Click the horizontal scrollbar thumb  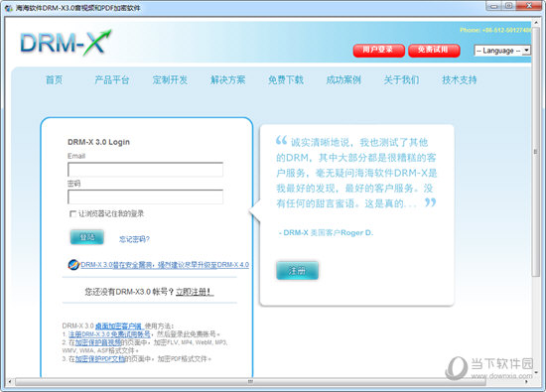click(x=250, y=382)
